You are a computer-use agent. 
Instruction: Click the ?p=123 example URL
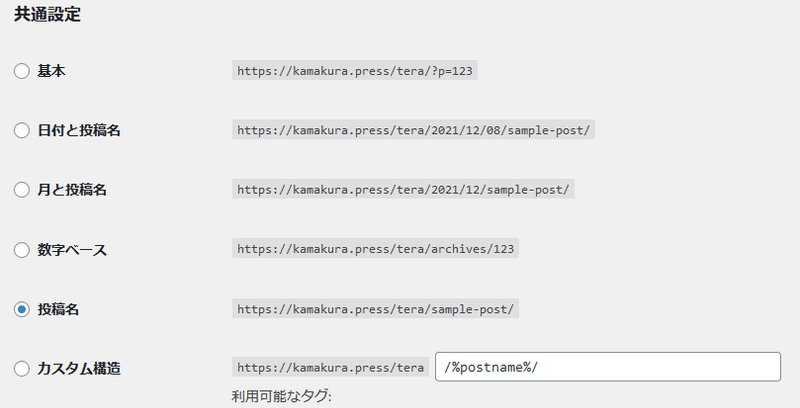pos(355,70)
